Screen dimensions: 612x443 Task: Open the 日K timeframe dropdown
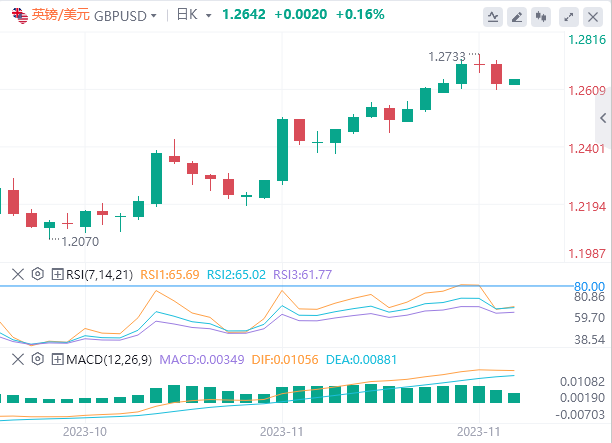coord(189,15)
